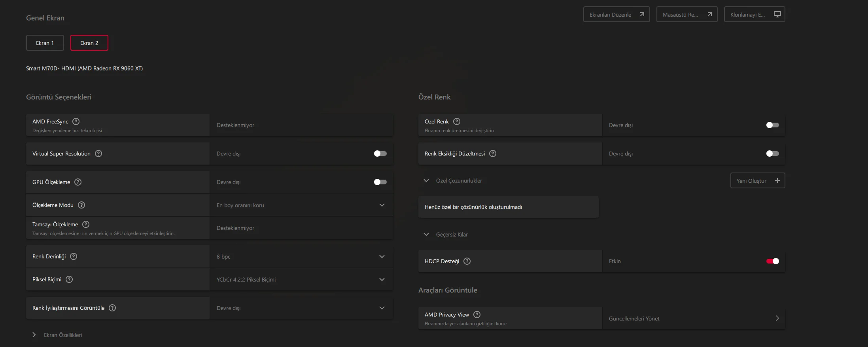This screenshot has width=868, height=347.
Task: Select the Ekran 2 tab
Action: click(x=89, y=43)
